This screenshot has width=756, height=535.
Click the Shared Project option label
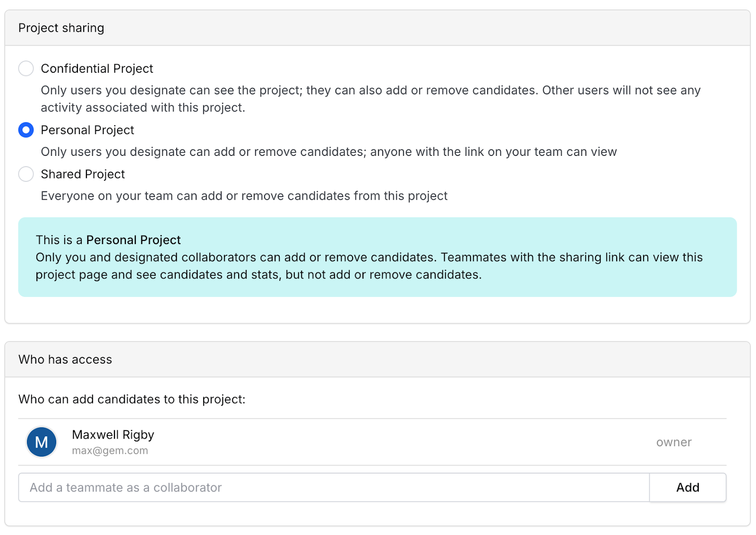[83, 174]
